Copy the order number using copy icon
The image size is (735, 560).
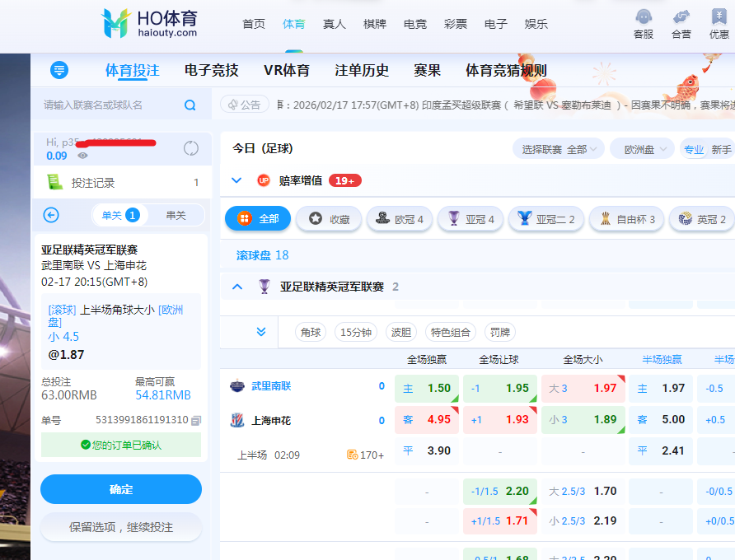pos(196,420)
